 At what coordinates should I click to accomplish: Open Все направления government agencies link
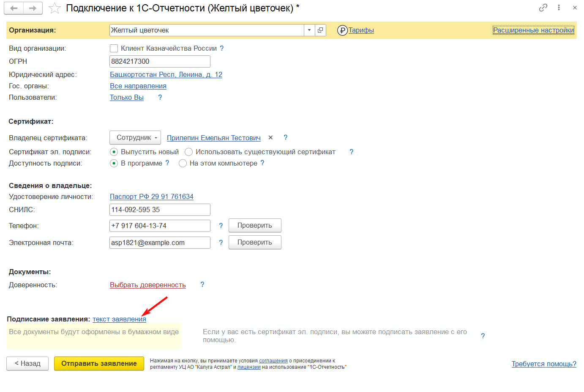(138, 86)
